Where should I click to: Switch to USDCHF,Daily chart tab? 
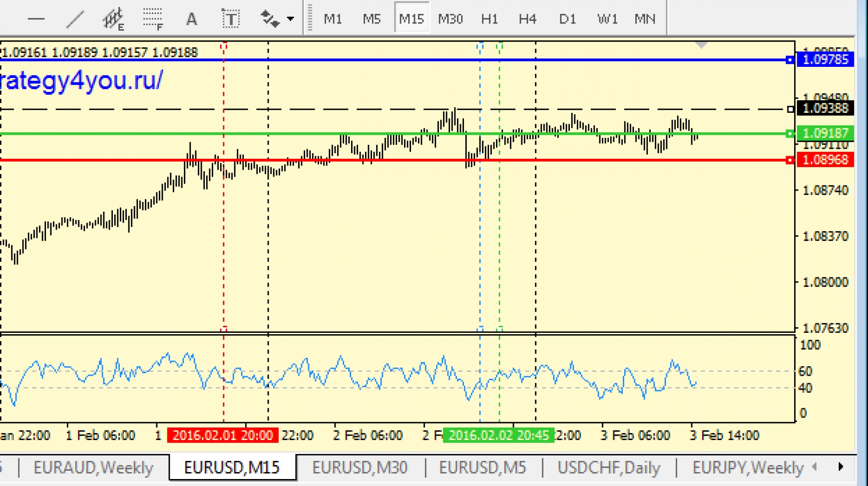(608, 468)
